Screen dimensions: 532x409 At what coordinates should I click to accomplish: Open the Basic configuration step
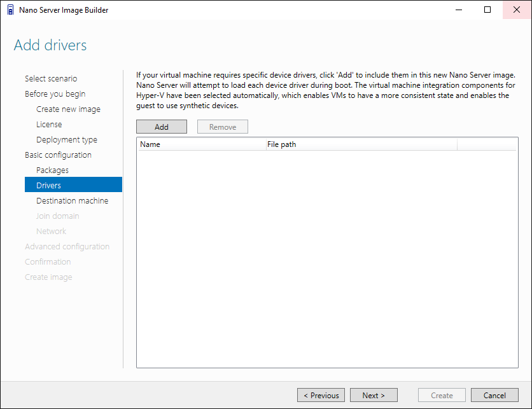point(58,155)
